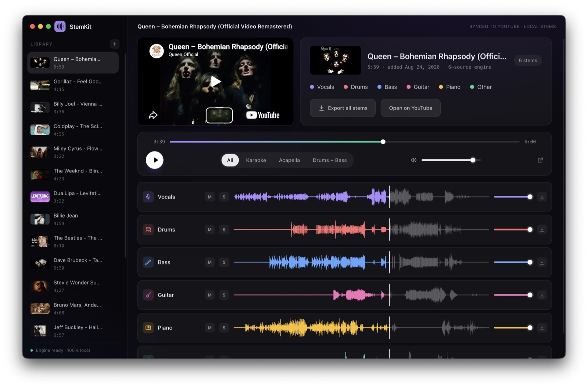The width and height of the screenshot is (588, 388).
Task: Play the YouTube video preview
Action: (216, 81)
